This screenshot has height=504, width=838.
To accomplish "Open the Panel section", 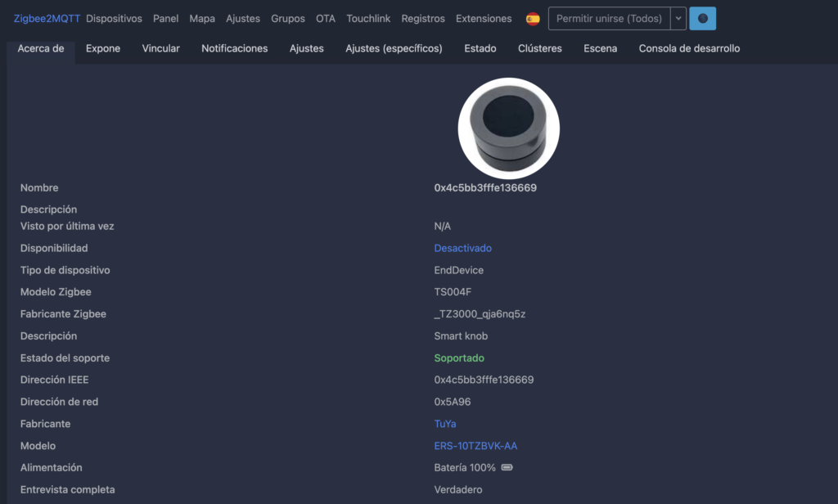I will coord(165,17).
